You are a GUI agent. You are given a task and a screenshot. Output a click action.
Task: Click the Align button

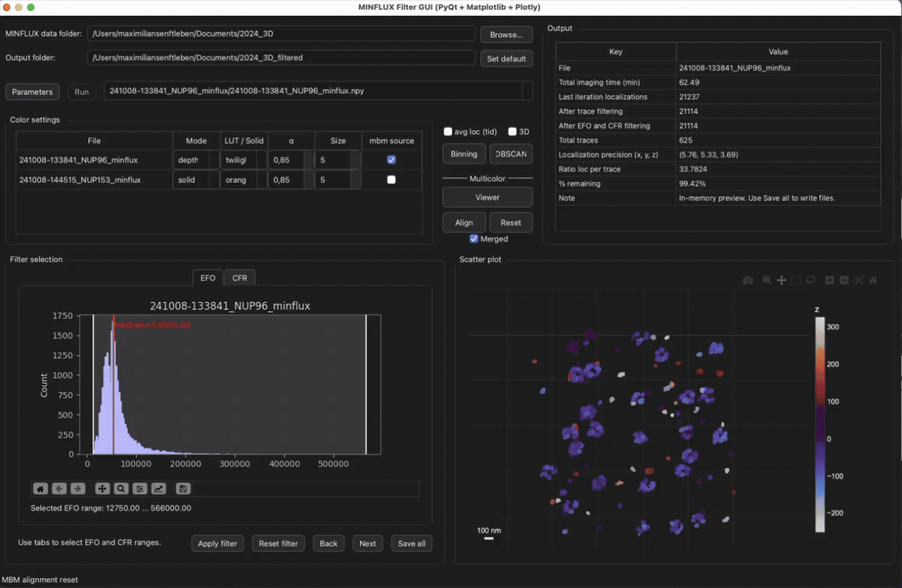464,222
